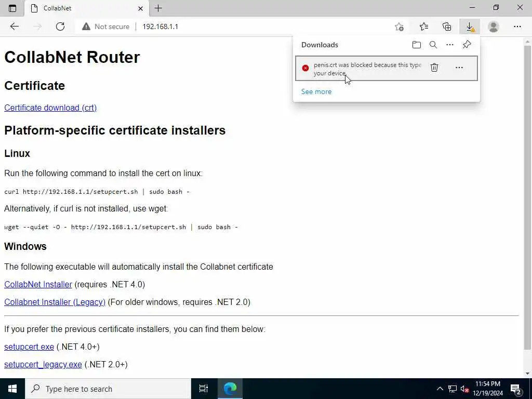532x399 pixels.
Task: Open the Favorites list
Action: pyautogui.click(x=423, y=26)
